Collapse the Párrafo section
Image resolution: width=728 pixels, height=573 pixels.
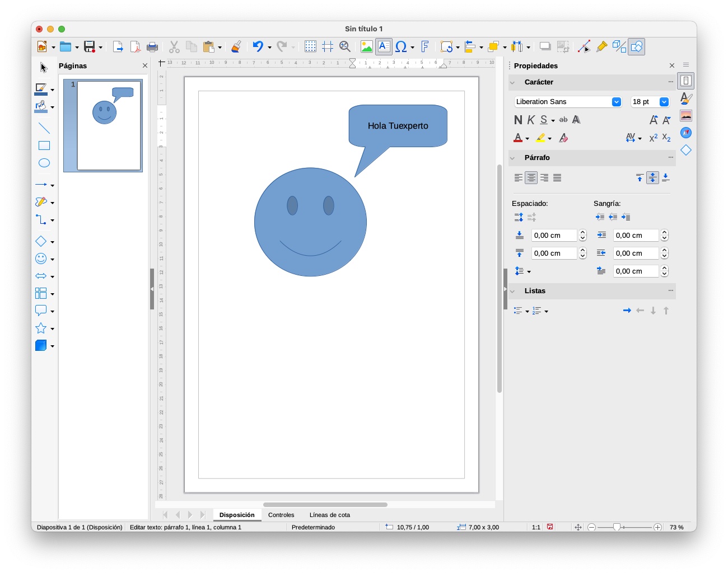click(x=512, y=158)
